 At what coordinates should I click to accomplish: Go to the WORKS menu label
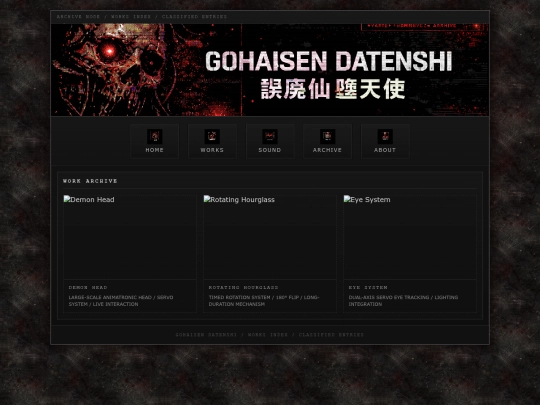click(x=212, y=150)
